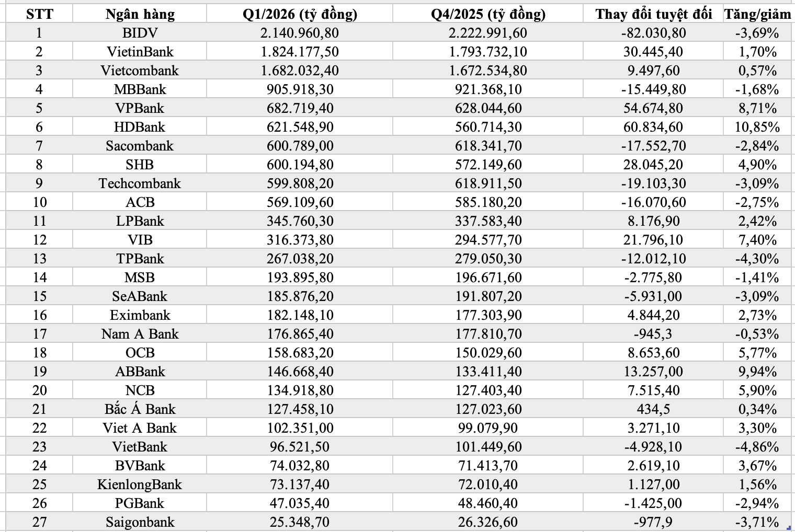The image size is (795, 532).
Task: Click the Bắc Á Bank name cell
Action: 140,409
